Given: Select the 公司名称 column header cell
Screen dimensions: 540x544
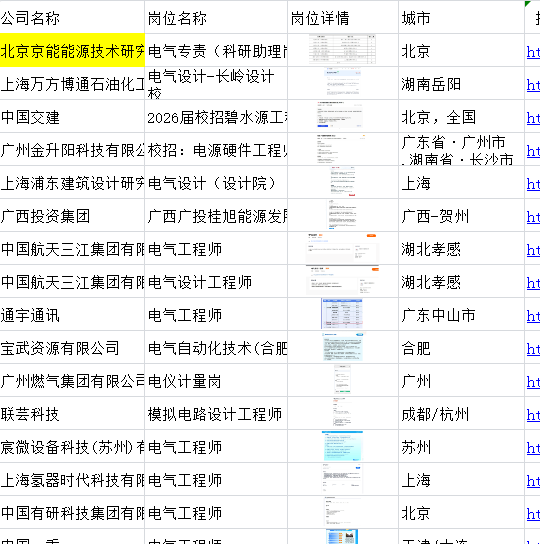Looking at the screenshot, I should coord(72,17).
